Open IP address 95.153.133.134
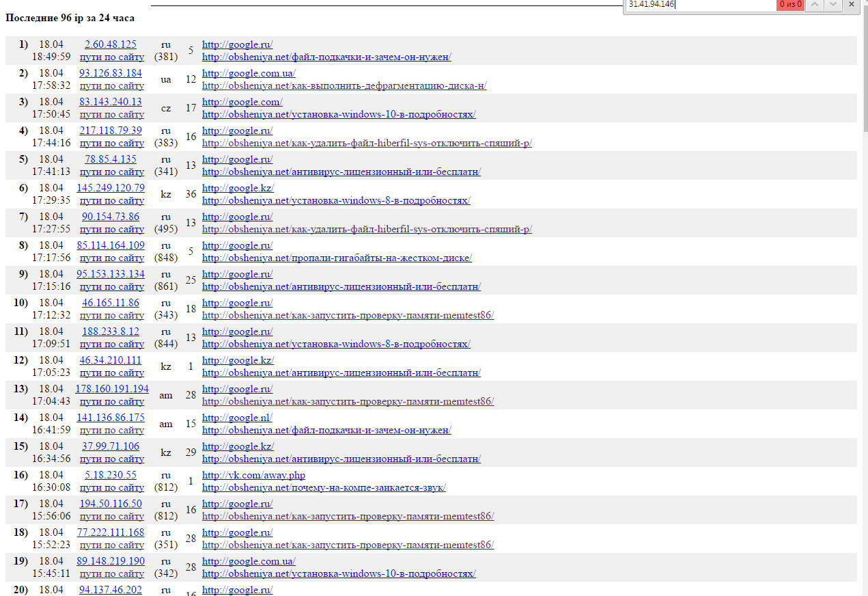This screenshot has height=596, width=868. click(x=111, y=274)
